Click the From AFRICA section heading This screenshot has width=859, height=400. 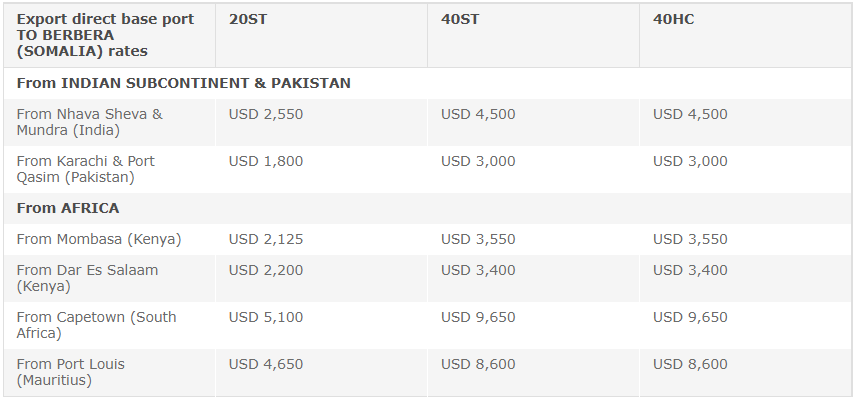(68, 208)
